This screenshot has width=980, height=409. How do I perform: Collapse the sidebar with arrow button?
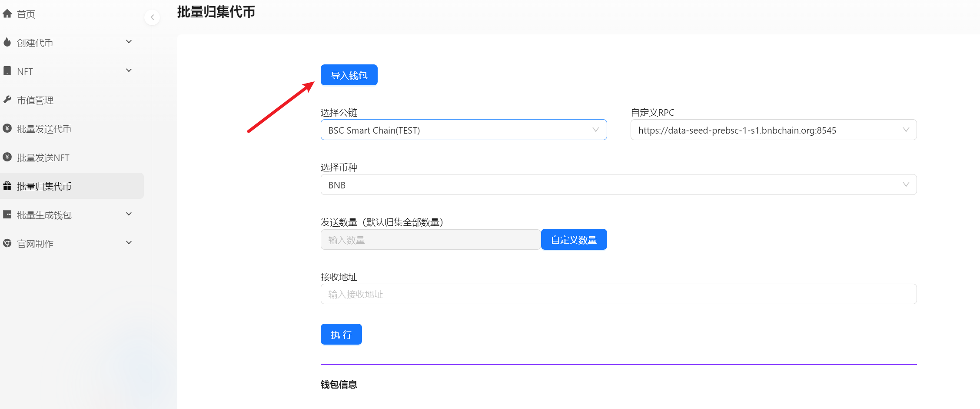click(152, 17)
